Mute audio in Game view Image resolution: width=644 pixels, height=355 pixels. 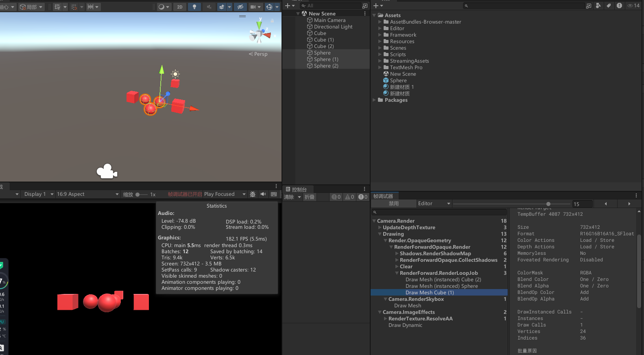click(263, 194)
